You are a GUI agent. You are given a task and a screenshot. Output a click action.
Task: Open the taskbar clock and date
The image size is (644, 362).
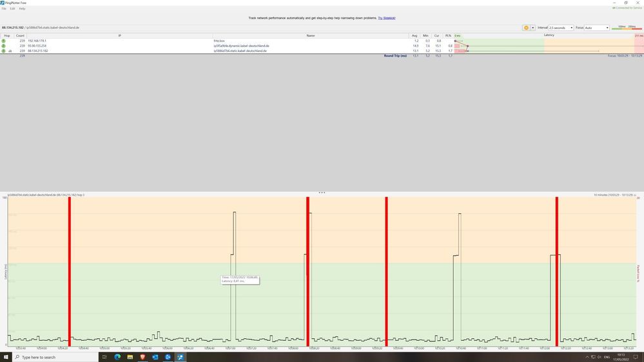621,357
